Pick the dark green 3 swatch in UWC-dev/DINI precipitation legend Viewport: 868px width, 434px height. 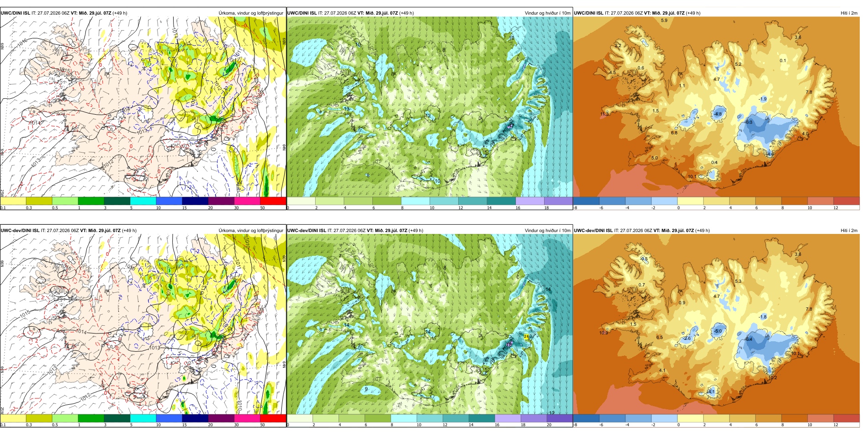(x=117, y=418)
